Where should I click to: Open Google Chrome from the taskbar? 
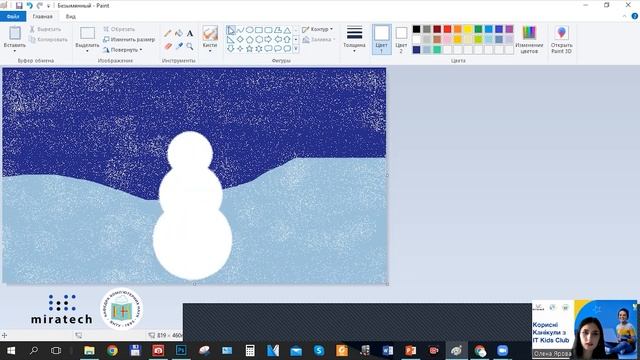click(x=112, y=350)
